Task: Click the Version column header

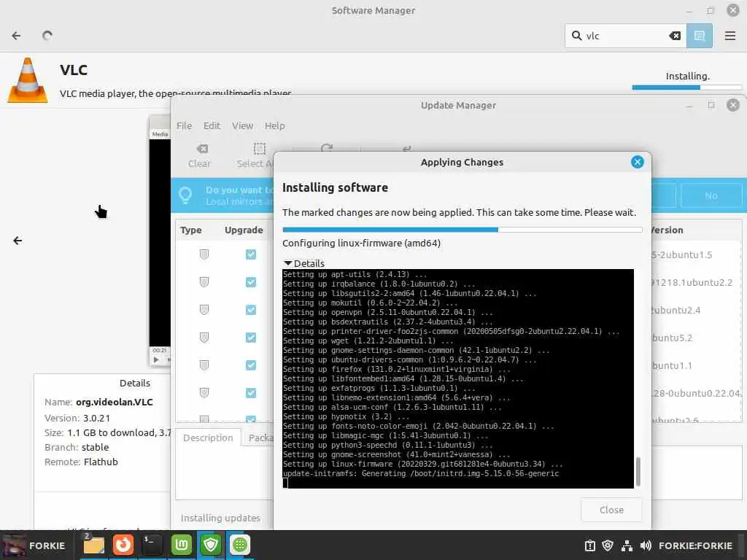Action: pyautogui.click(x=667, y=230)
